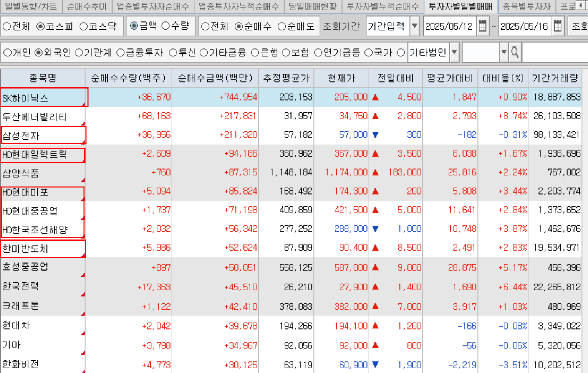588x373 pixels.
Task: Click the blue down arrow for 한화비전
Action: point(375,365)
